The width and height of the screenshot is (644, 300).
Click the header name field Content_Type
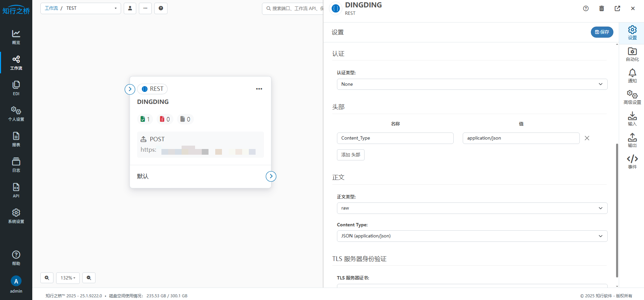coord(395,138)
